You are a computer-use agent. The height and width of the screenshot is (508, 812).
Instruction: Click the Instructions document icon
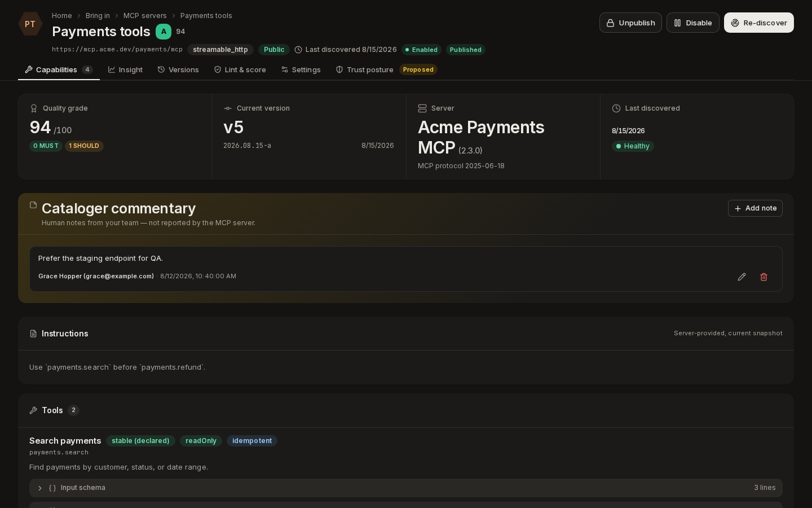tap(33, 334)
